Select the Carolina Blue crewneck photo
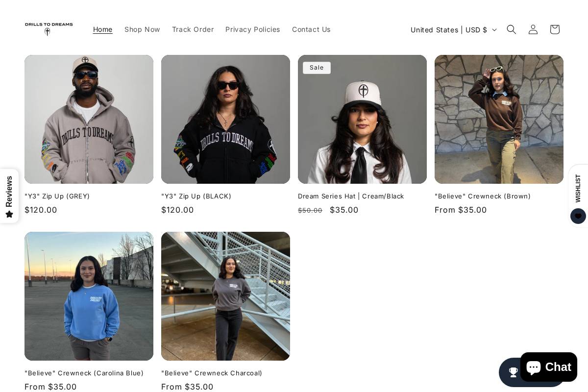Screen dimensions: 588x392 click(89, 296)
